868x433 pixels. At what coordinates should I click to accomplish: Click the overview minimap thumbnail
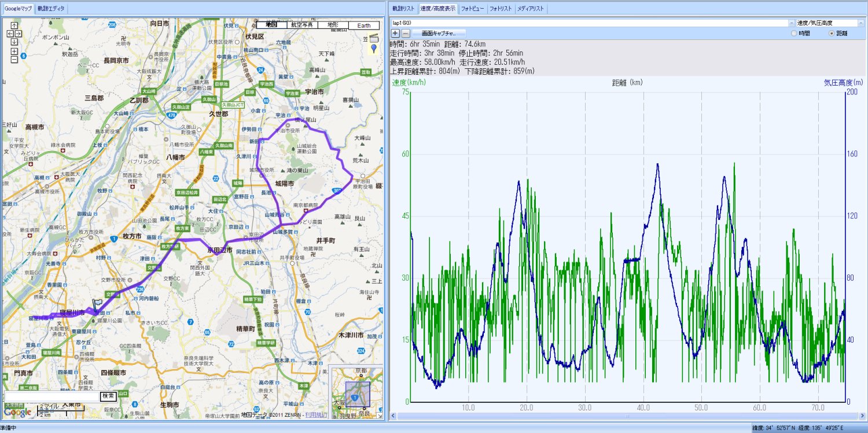(x=357, y=394)
